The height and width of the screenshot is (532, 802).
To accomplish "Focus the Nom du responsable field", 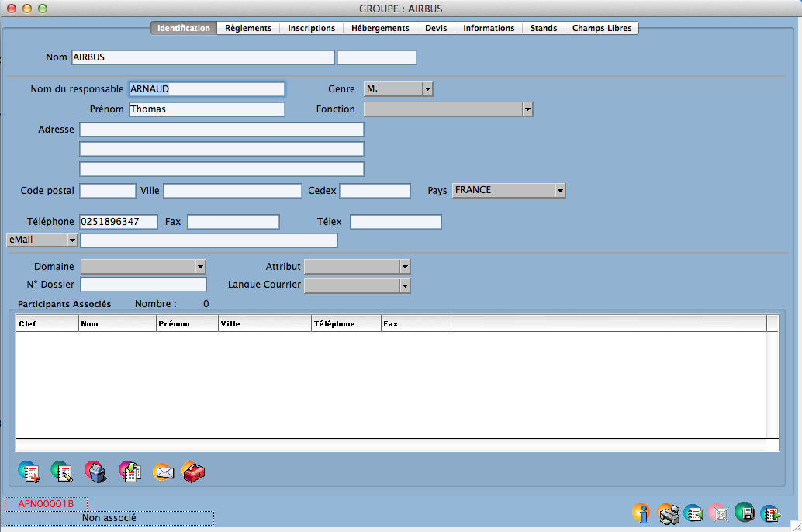I will [x=206, y=89].
